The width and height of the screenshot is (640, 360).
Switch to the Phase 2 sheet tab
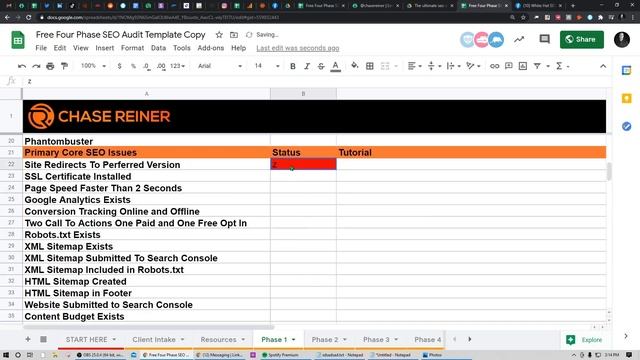coord(329,340)
